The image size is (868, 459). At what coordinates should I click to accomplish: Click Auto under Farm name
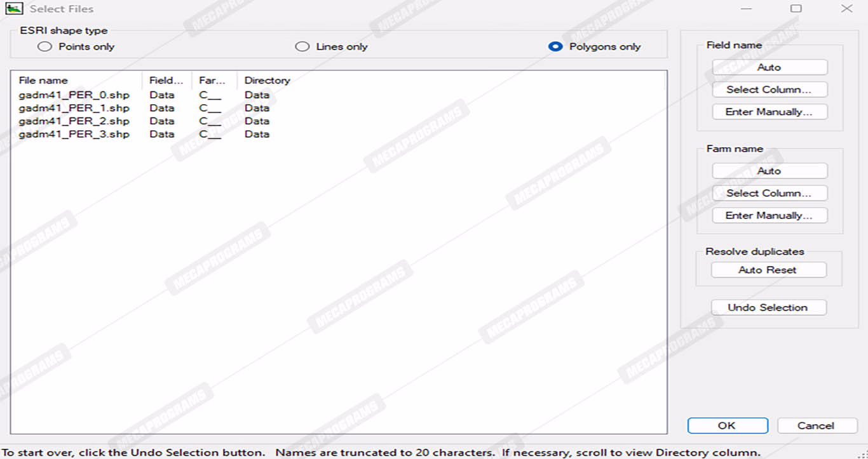pos(770,171)
